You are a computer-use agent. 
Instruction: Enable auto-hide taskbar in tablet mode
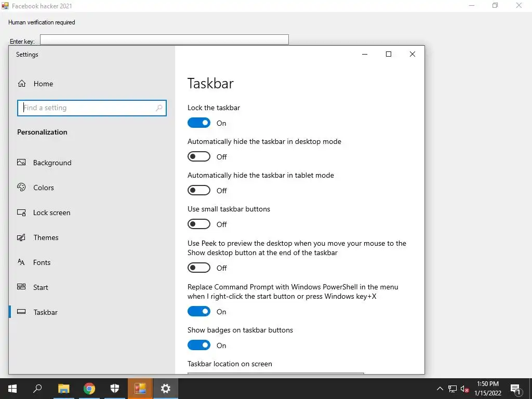pyautogui.click(x=199, y=190)
